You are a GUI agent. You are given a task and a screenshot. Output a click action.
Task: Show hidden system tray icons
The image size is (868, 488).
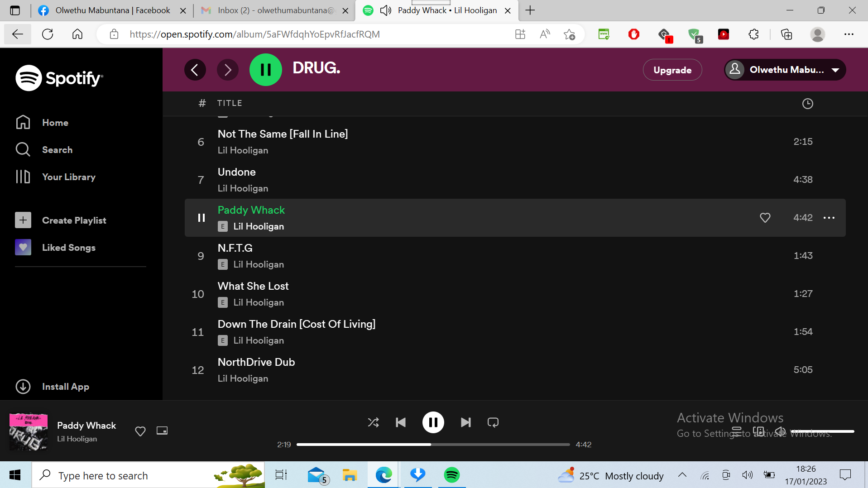point(682,475)
